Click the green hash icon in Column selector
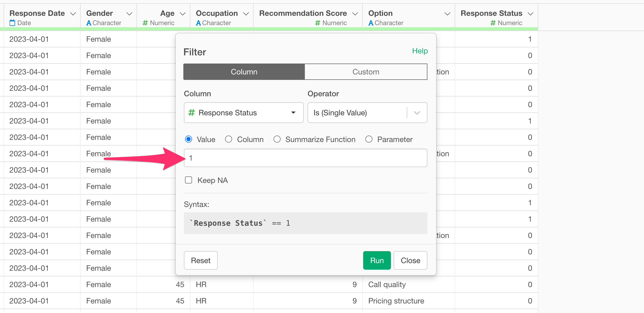 click(x=192, y=113)
